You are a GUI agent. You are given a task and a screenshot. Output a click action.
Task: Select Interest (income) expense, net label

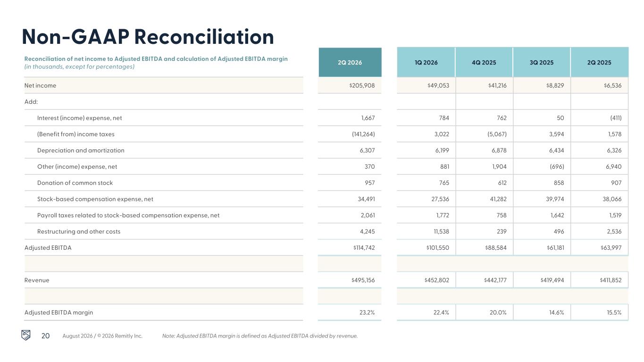click(79, 118)
